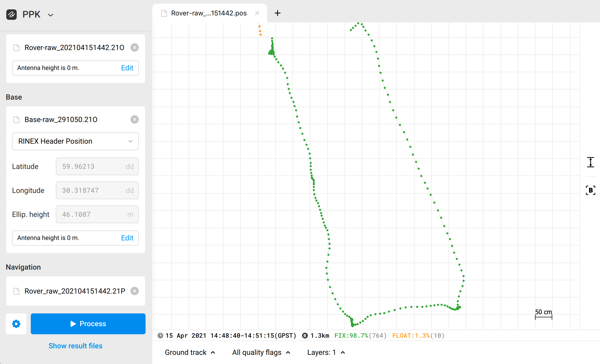Click the 50 cm scale bar

[544, 314]
